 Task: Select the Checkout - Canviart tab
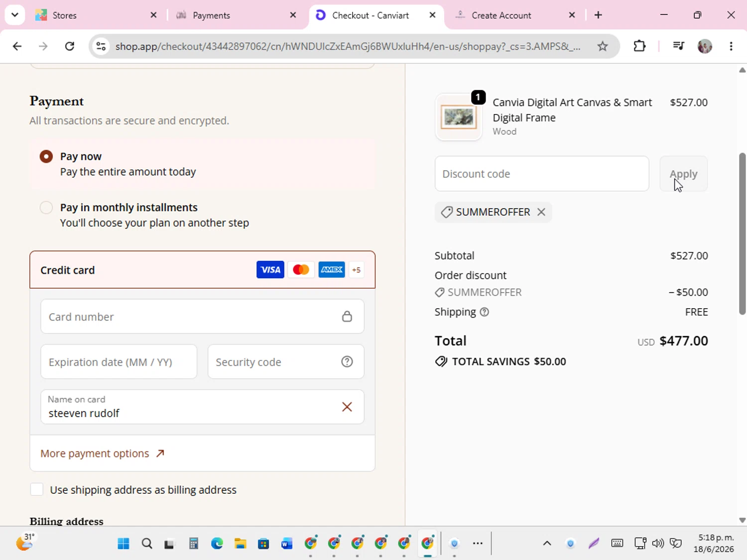(x=376, y=15)
